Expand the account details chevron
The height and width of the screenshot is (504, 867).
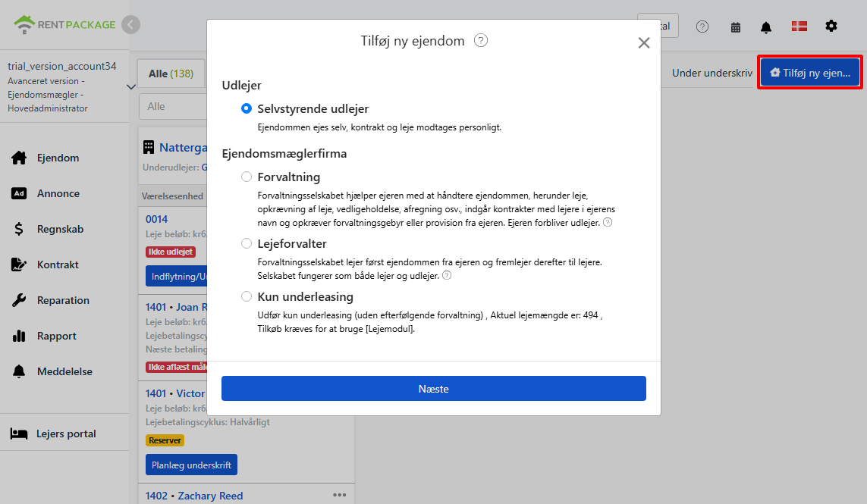(x=131, y=86)
